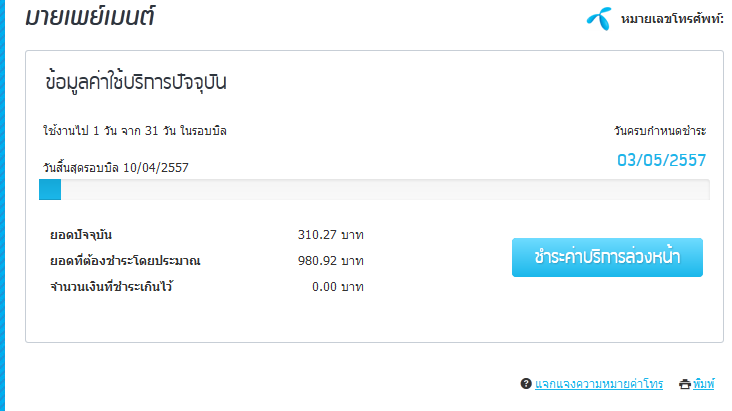Click the printer icon

(685, 384)
